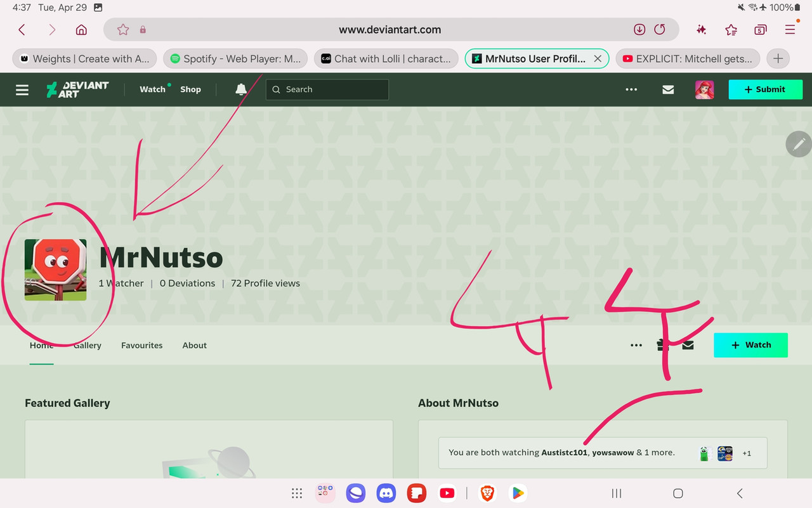
Task: Click the DeviantArt logo
Action: (x=77, y=89)
